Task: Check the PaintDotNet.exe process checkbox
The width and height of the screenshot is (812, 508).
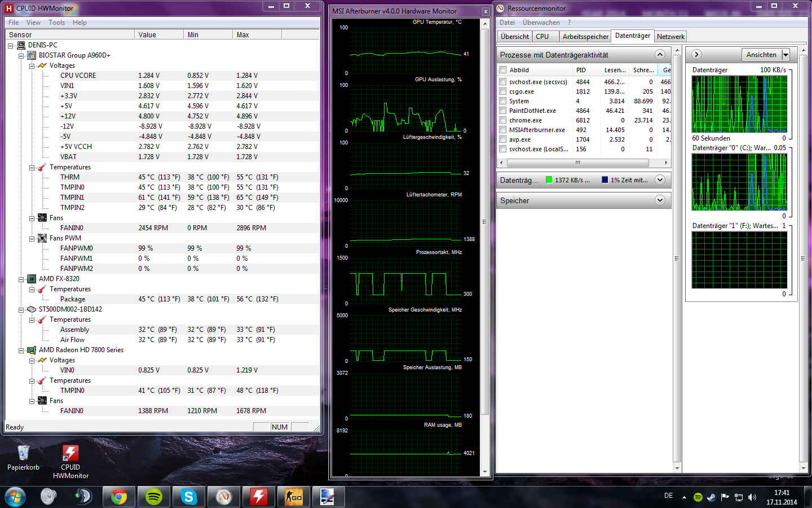Action: [x=502, y=111]
